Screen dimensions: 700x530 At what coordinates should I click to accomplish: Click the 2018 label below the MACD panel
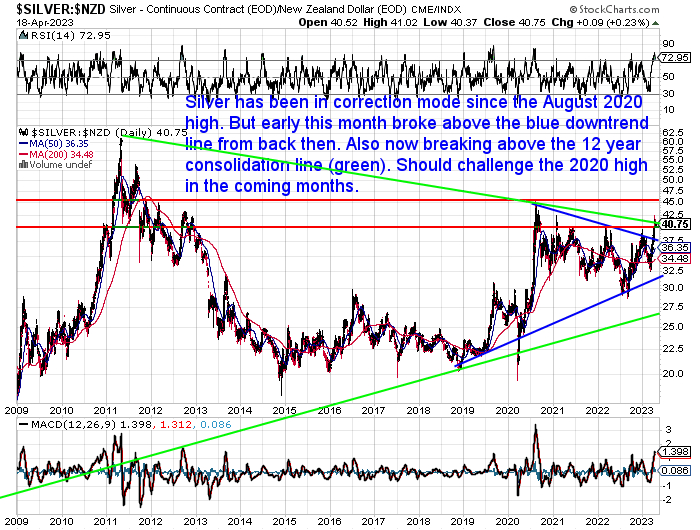tap(418, 521)
